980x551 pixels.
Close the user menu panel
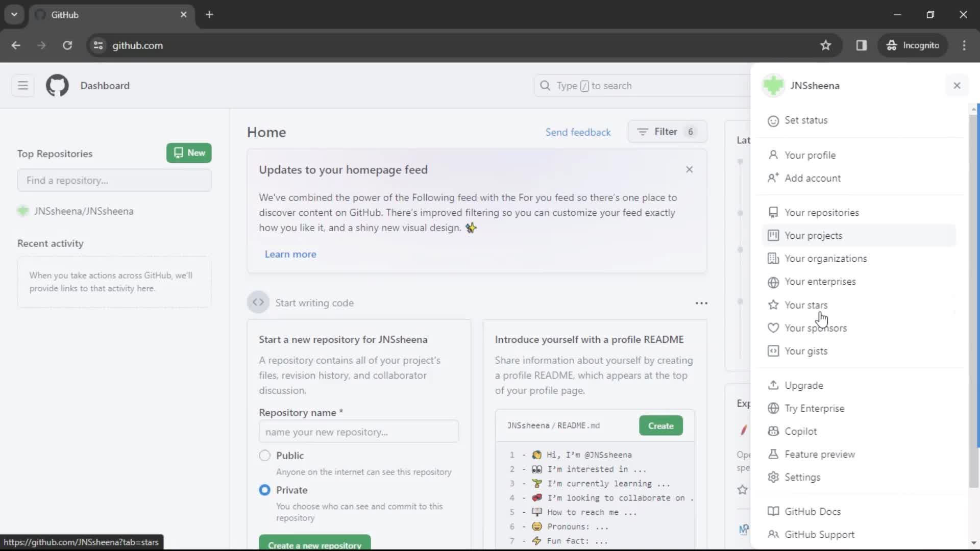(x=957, y=85)
